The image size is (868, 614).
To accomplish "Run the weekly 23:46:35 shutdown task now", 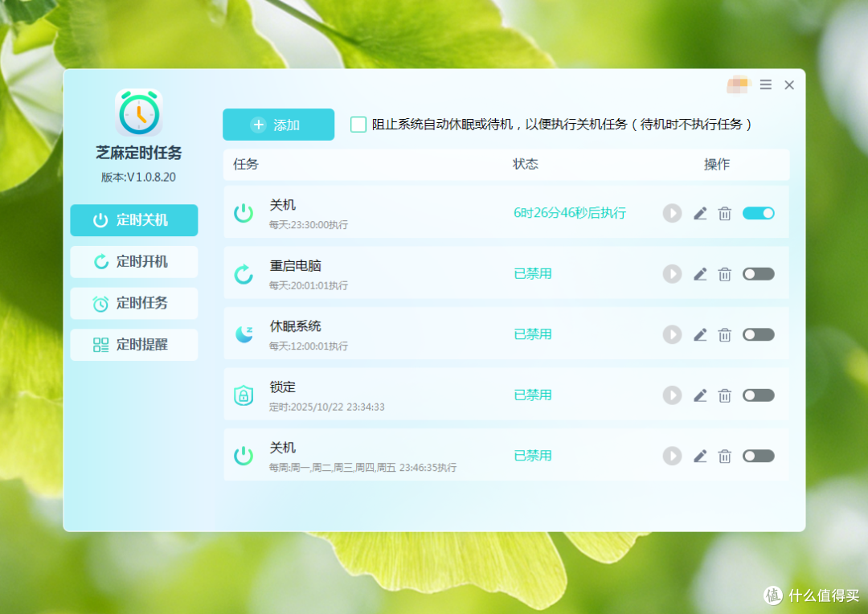I will 672,456.
